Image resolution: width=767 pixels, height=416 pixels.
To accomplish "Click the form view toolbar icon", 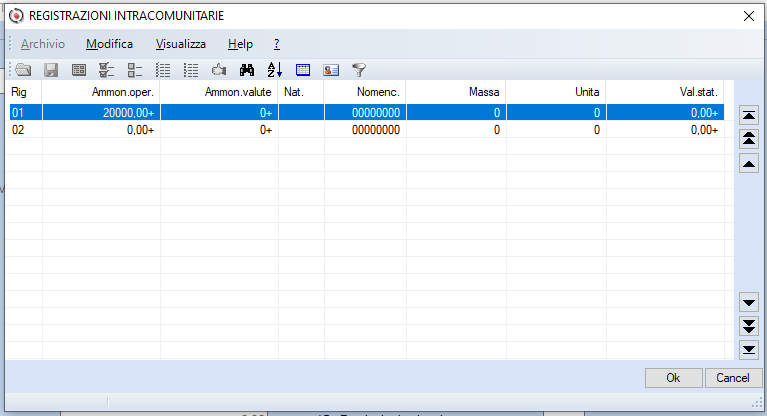I will click(x=79, y=70).
